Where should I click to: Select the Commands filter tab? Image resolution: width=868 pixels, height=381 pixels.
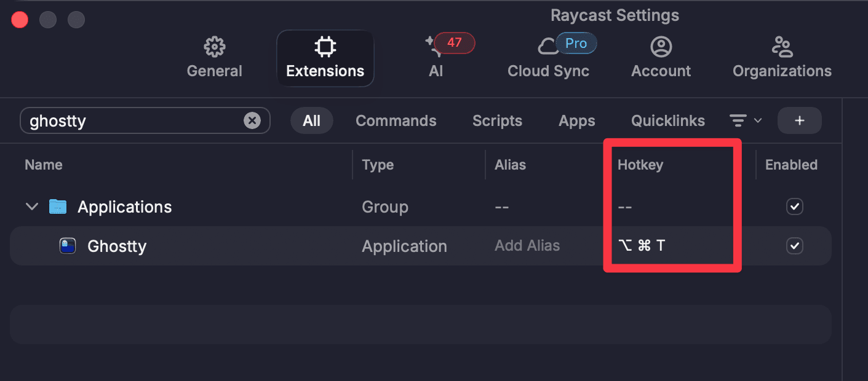[x=396, y=120]
